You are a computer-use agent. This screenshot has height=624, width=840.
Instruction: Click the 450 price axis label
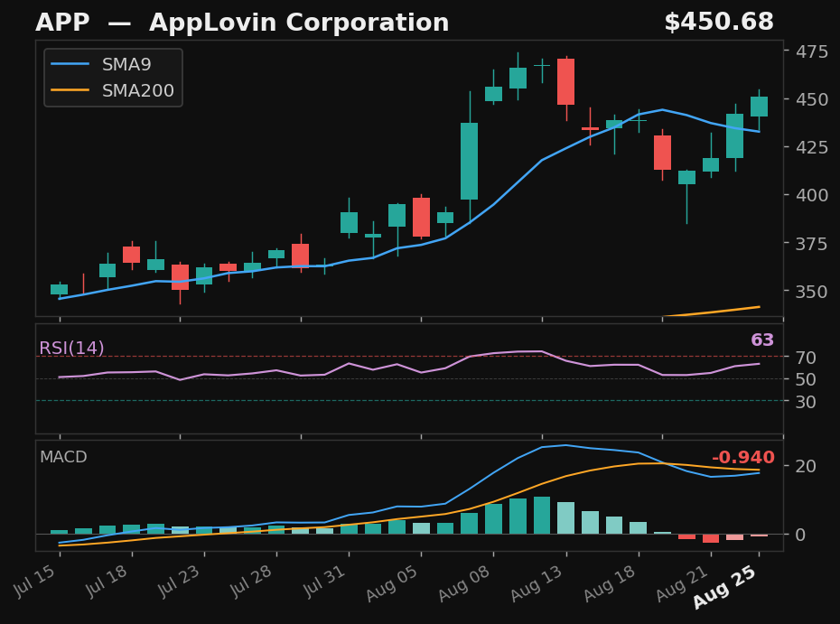pos(812,99)
